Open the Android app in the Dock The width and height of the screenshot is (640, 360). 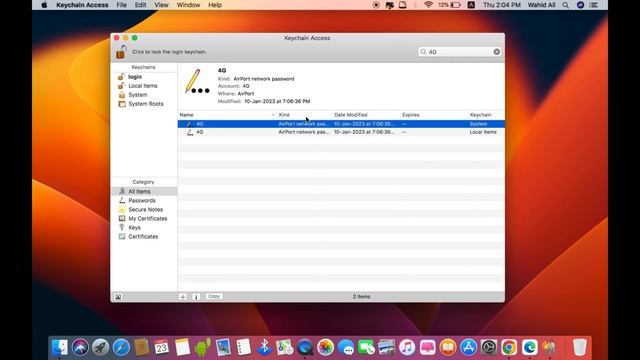coord(202,347)
